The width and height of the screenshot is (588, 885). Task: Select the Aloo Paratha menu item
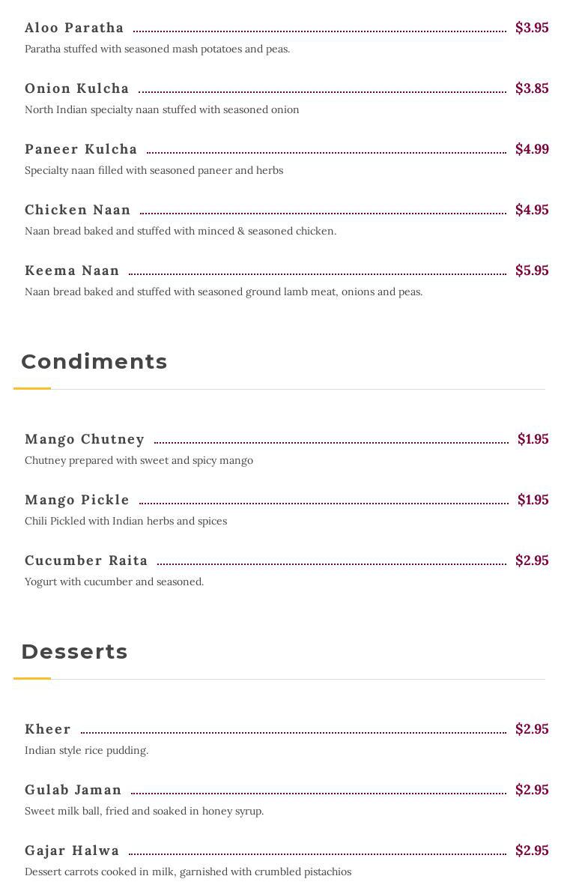pos(74,28)
